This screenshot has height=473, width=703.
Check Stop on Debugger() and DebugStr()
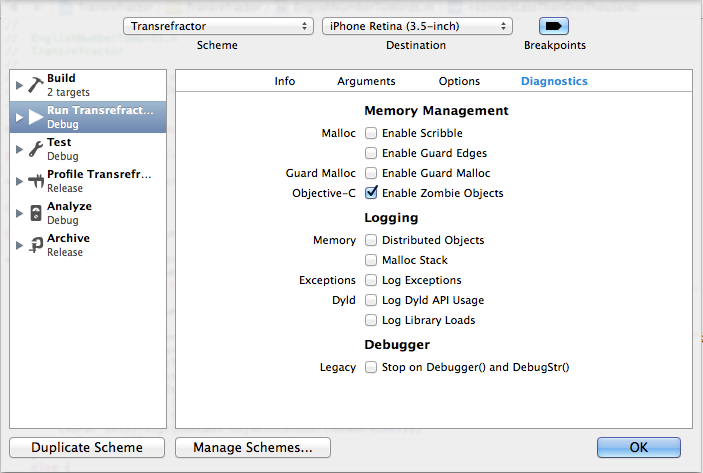point(371,367)
